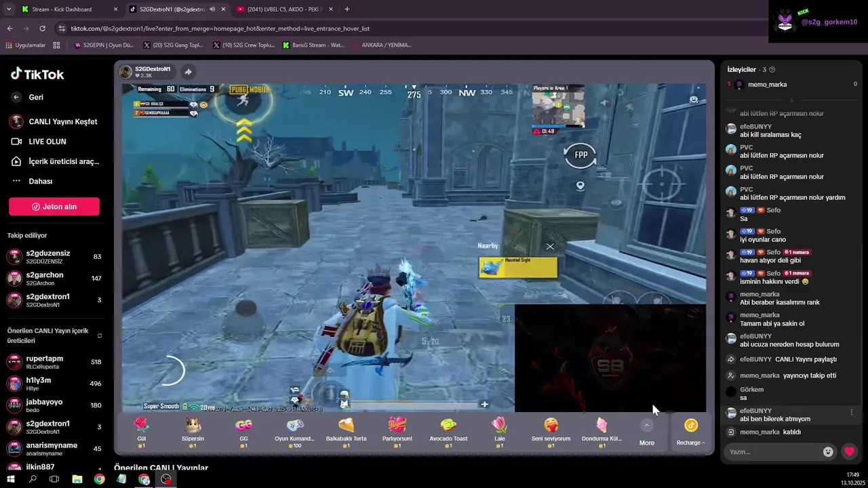Image resolution: width=868 pixels, height=488 pixels.
Task: Open a new browser tab
Action: point(347,9)
